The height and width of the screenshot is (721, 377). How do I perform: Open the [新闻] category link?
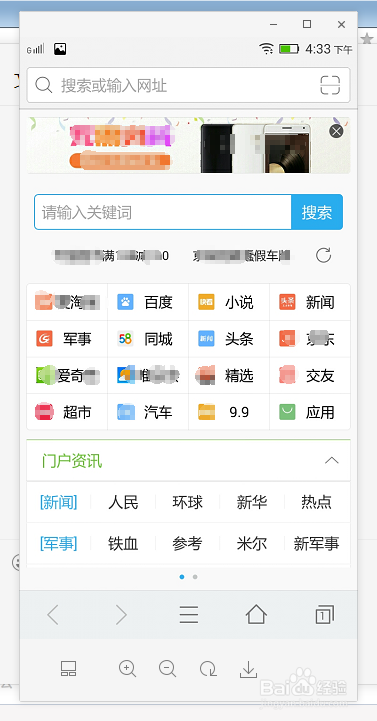click(x=58, y=502)
